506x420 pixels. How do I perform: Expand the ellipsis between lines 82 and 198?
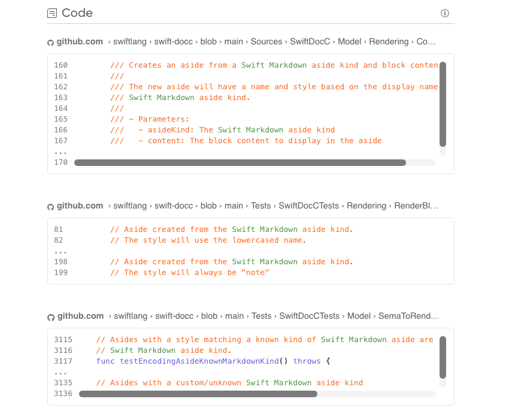point(60,250)
